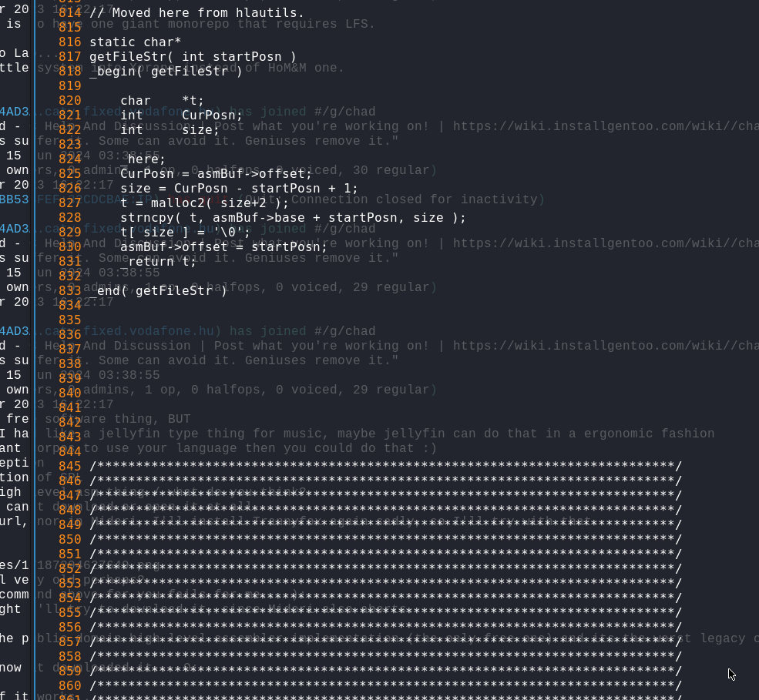Click 'CurPosn = asmBuf->offset;' assignment

(217, 174)
